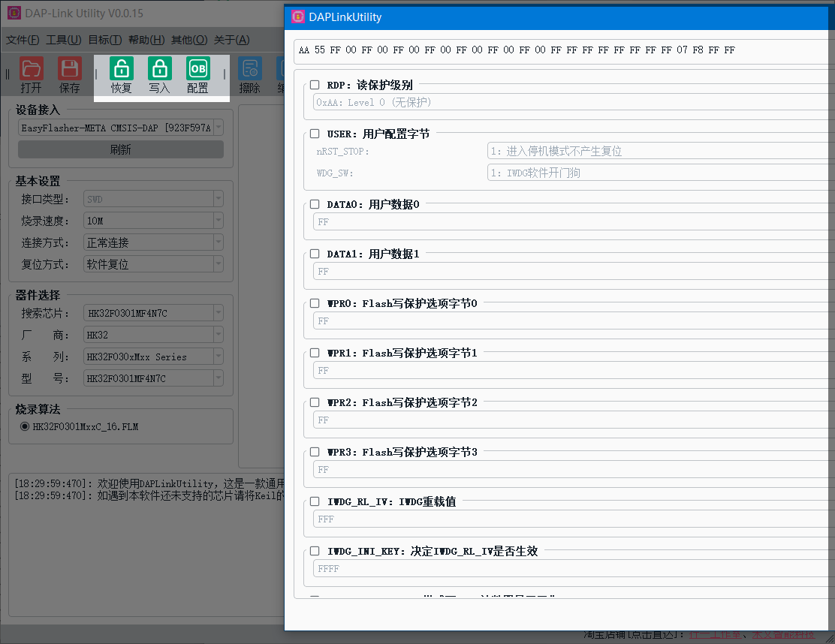Click the WPR0 FF value field

(574, 321)
